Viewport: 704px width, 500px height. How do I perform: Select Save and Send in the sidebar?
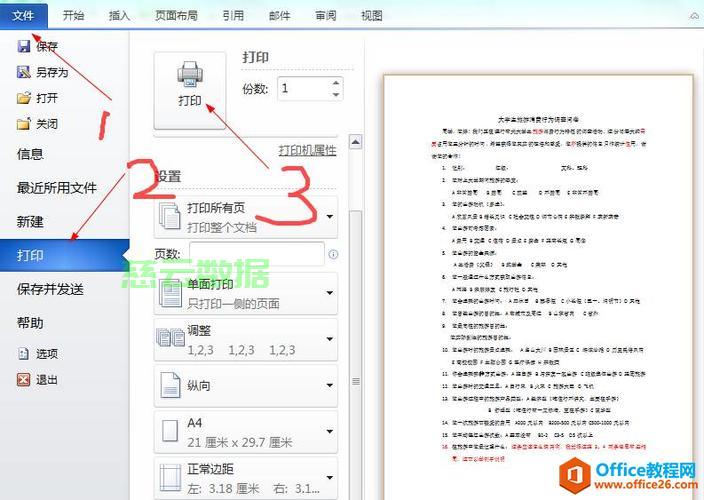click(50, 289)
